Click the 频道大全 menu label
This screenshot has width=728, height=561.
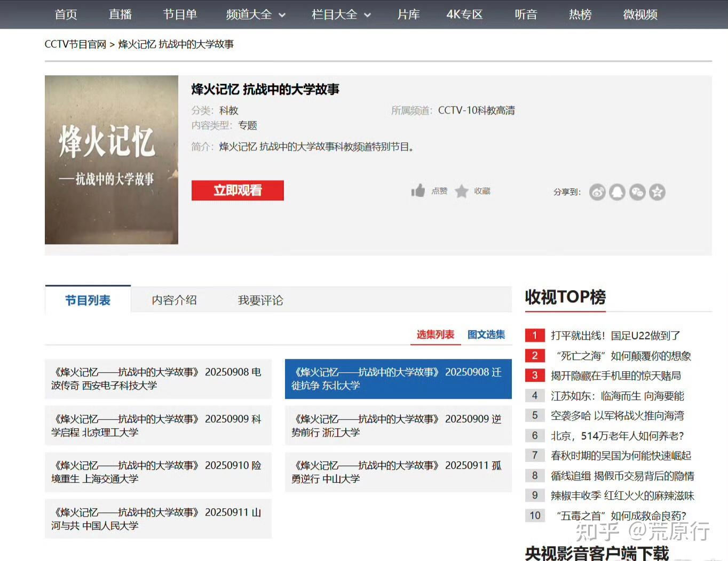tap(249, 14)
